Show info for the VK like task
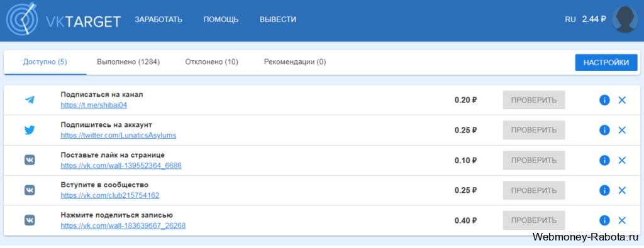Image resolution: width=644 pixels, height=248 pixels. (604, 160)
